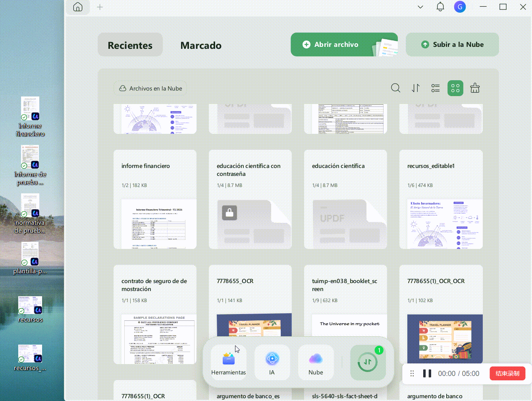
Task: Click the 1/9 | 632 KB info text
Action: pyautogui.click(x=325, y=301)
